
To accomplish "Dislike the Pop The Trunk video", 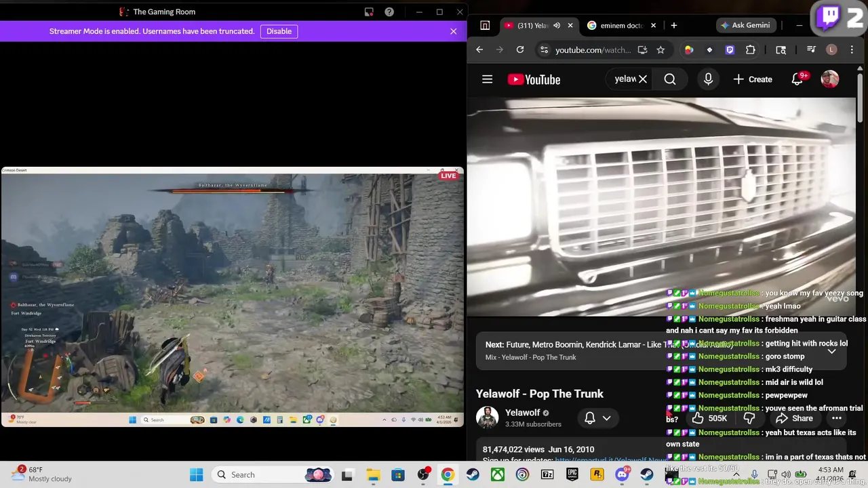I will coord(749,418).
